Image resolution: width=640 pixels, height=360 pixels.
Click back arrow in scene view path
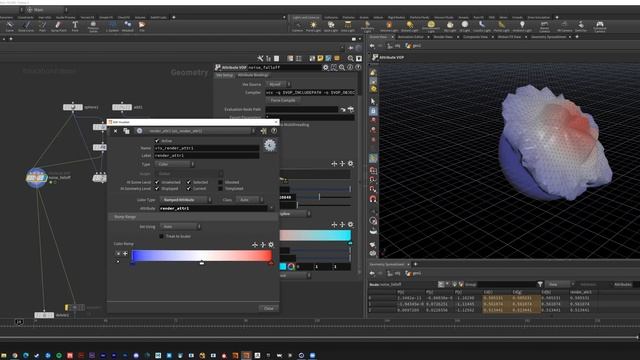[x=372, y=46]
